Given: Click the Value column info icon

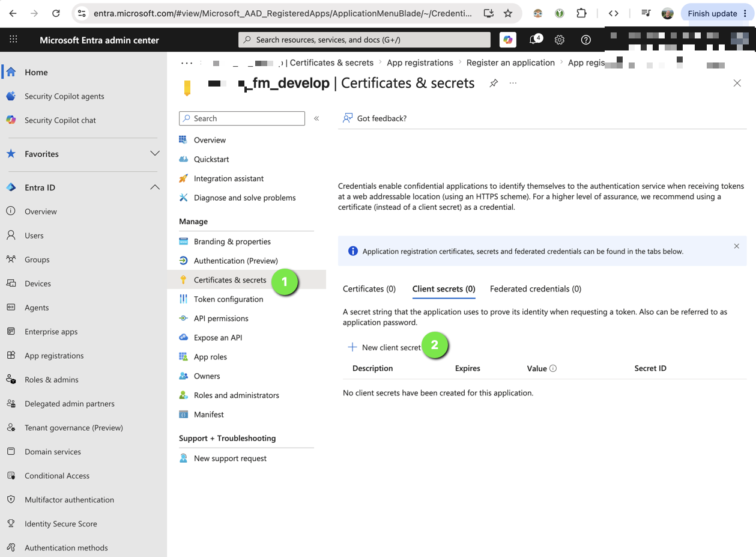Looking at the screenshot, I should 553,368.
